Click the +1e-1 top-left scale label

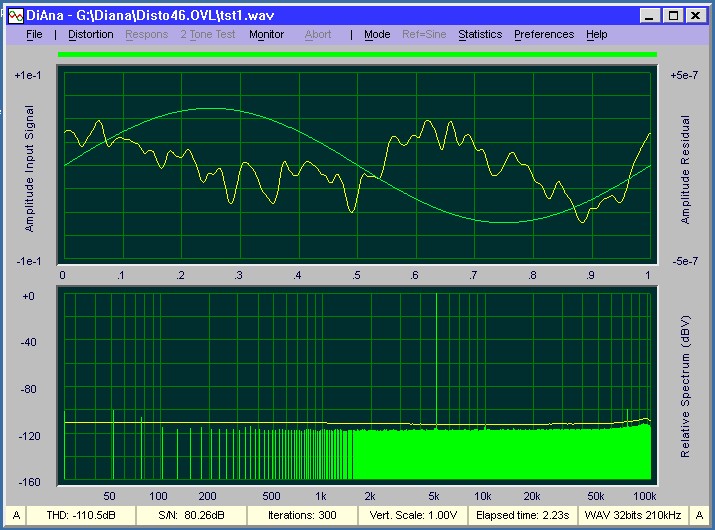pyautogui.click(x=28, y=75)
